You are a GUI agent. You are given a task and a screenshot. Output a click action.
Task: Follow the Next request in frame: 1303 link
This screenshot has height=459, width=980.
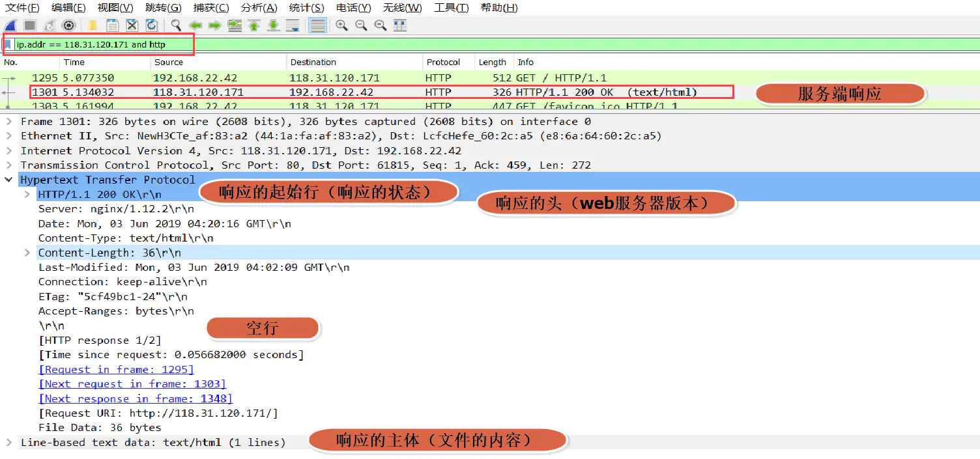tap(132, 384)
